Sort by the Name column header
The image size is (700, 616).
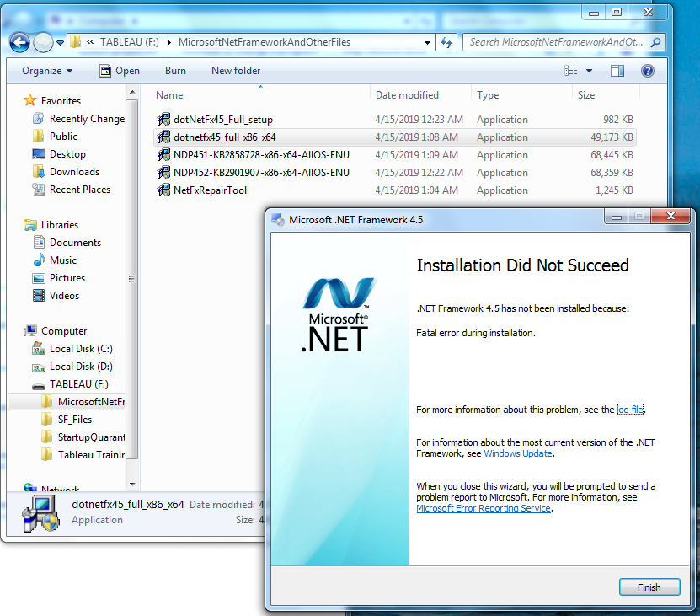click(169, 95)
